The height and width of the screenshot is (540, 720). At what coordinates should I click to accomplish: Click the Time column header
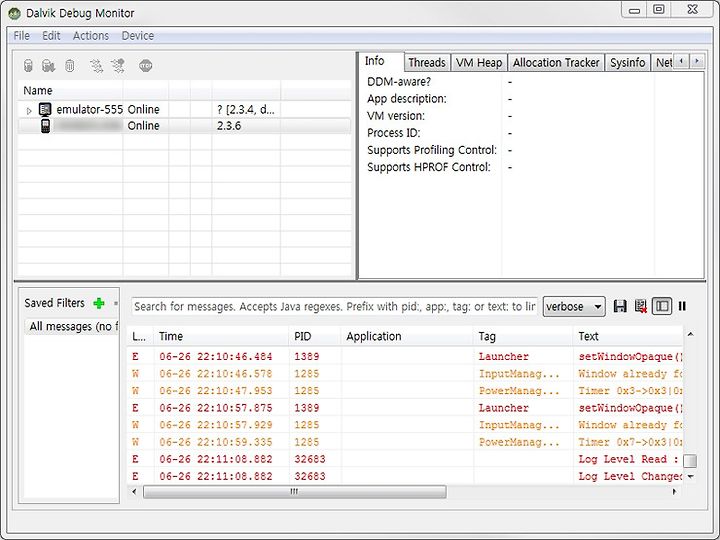(x=222, y=337)
